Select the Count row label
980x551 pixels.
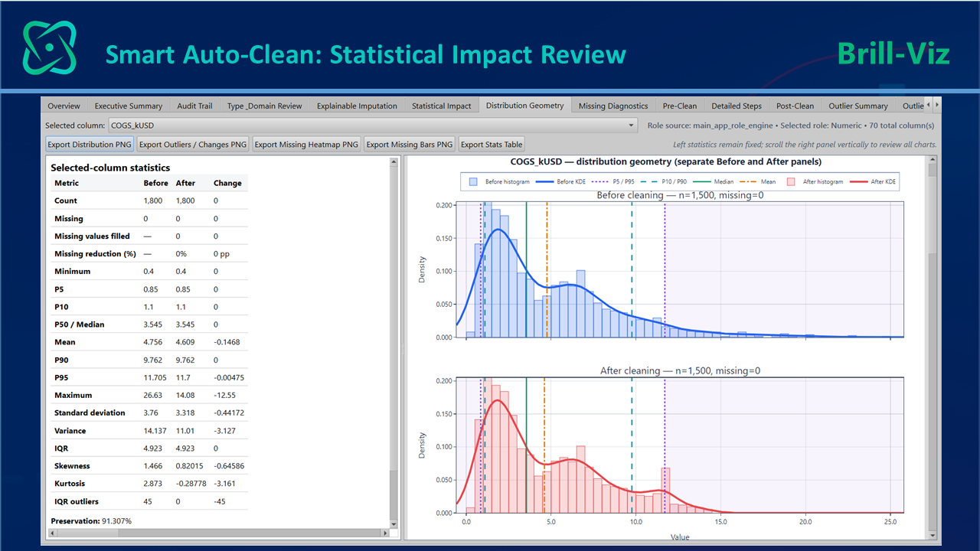[x=66, y=201]
